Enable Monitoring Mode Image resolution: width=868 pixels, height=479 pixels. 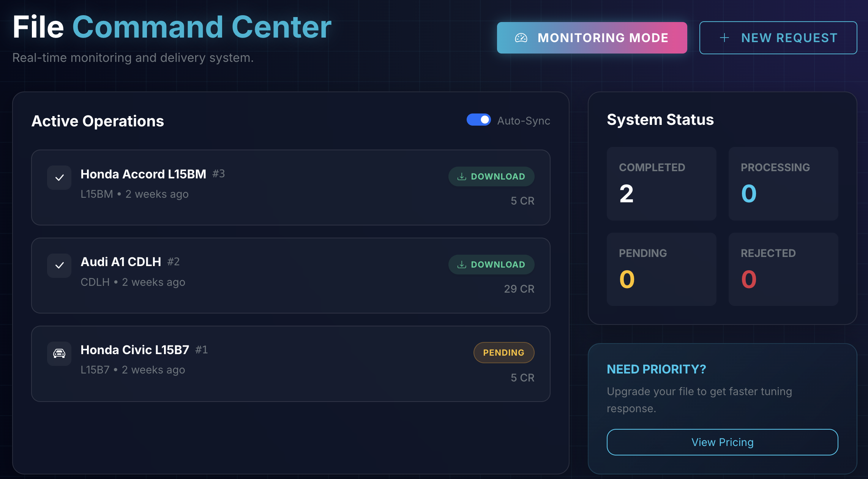click(592, 38)
